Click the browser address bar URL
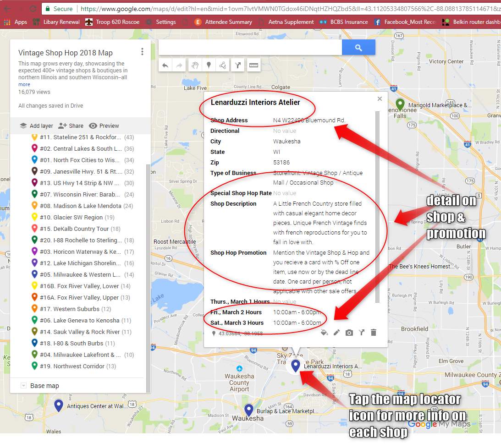The image size is (501, 448). coord(289,9)
